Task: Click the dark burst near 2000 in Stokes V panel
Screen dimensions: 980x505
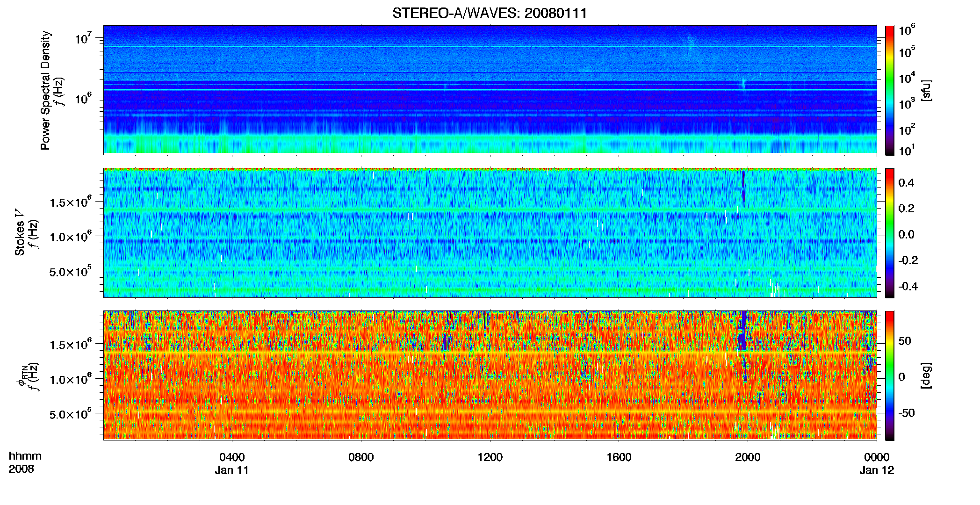Action: [x=743, y=188]
